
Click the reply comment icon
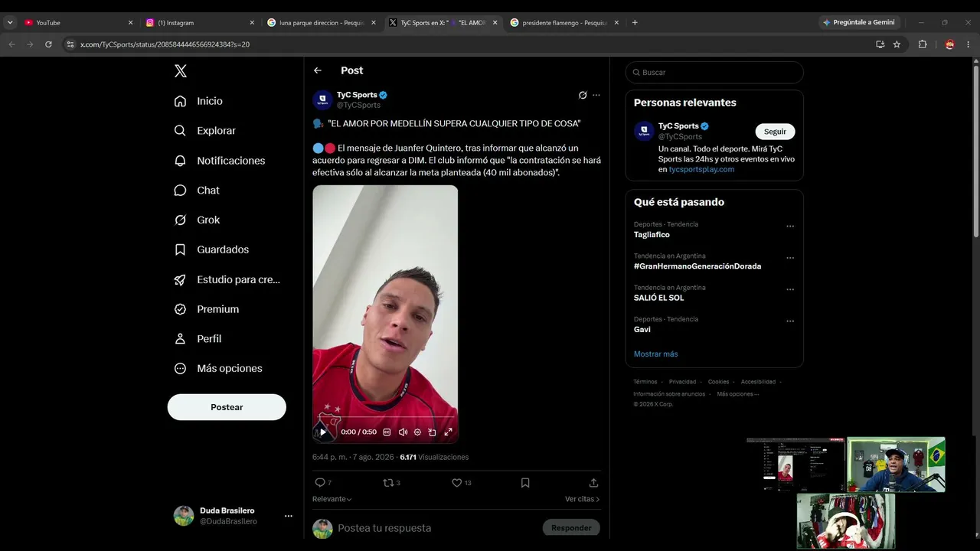coord(320,483)
